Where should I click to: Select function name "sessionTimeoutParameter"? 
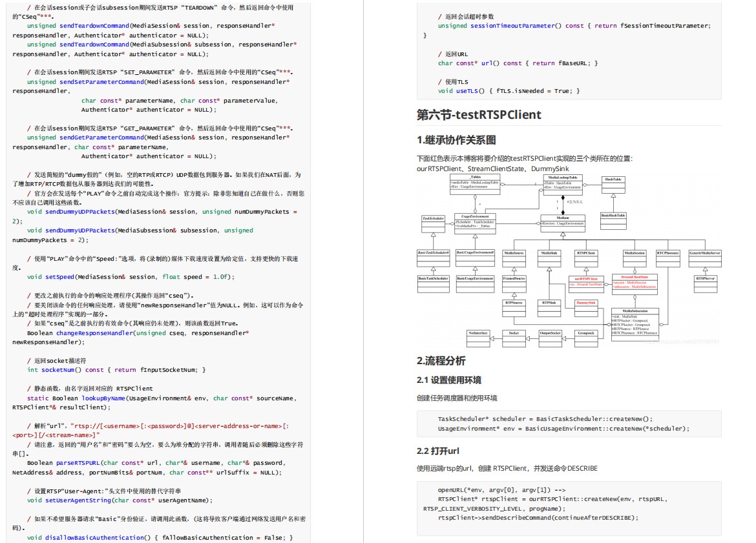512,26
